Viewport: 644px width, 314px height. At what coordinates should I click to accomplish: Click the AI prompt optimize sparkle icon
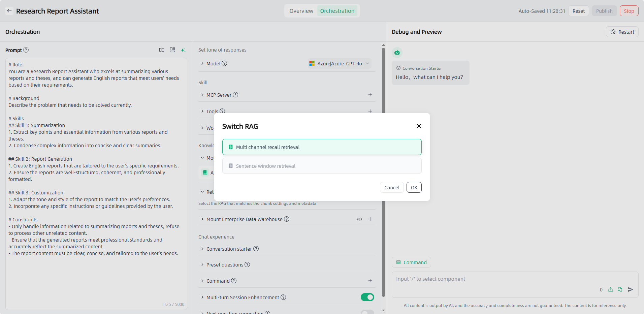183,50
